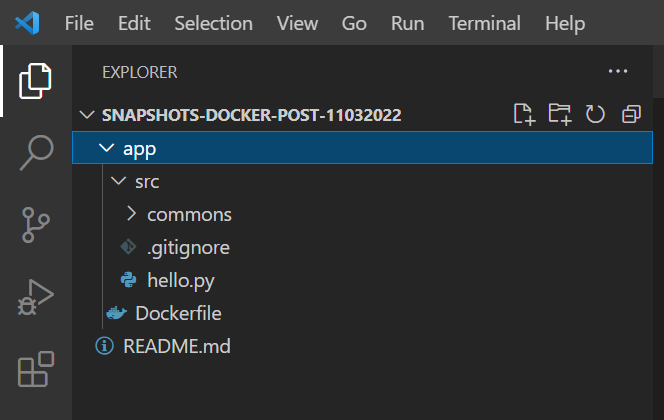Collapse the src folder chevron
Screen dimensions: 664x420
(118, 181)
